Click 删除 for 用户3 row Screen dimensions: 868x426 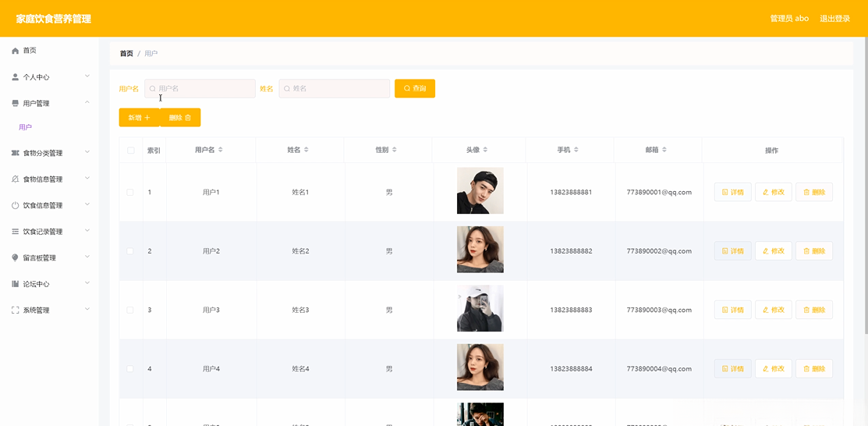pos(813,310)
